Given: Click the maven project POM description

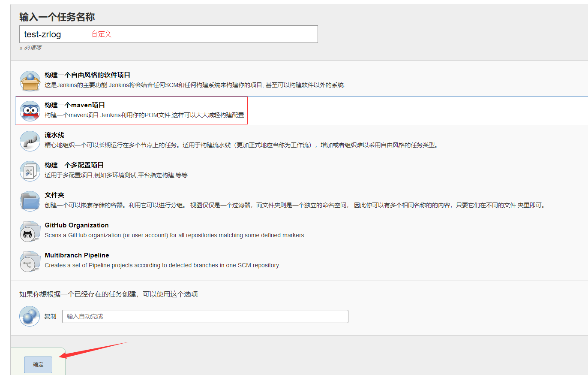Looking at the screenshot, I should tap(145, 115).
